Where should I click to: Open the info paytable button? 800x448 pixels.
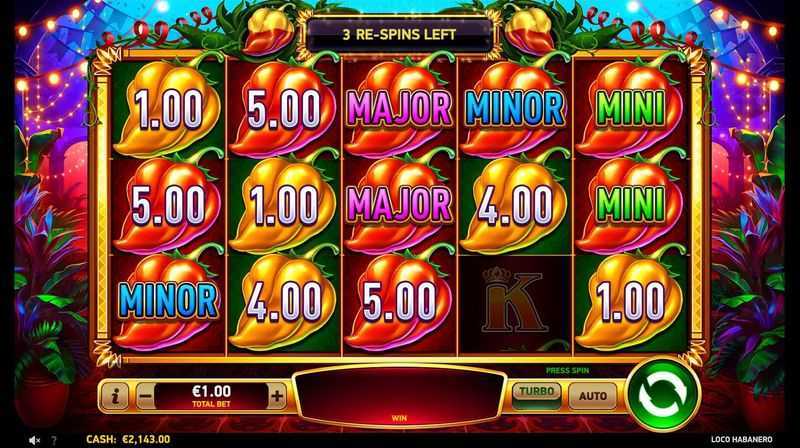tap(115, 396)
